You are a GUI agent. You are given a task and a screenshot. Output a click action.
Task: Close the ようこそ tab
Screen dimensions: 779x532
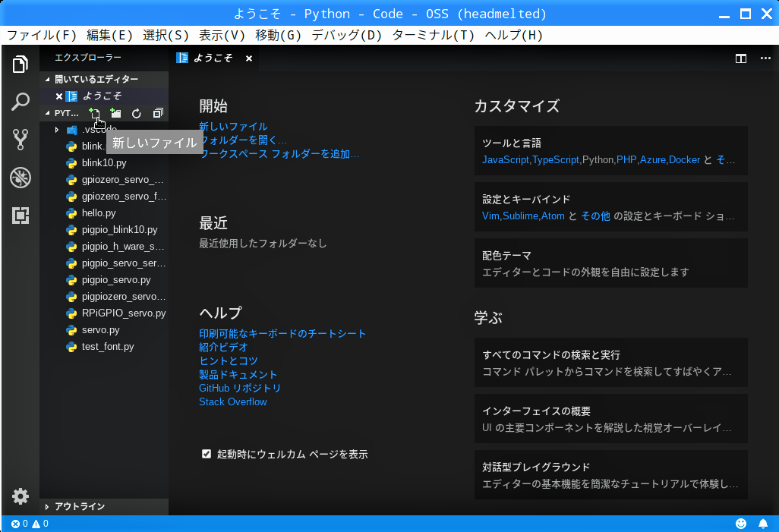tap(249, 58)
